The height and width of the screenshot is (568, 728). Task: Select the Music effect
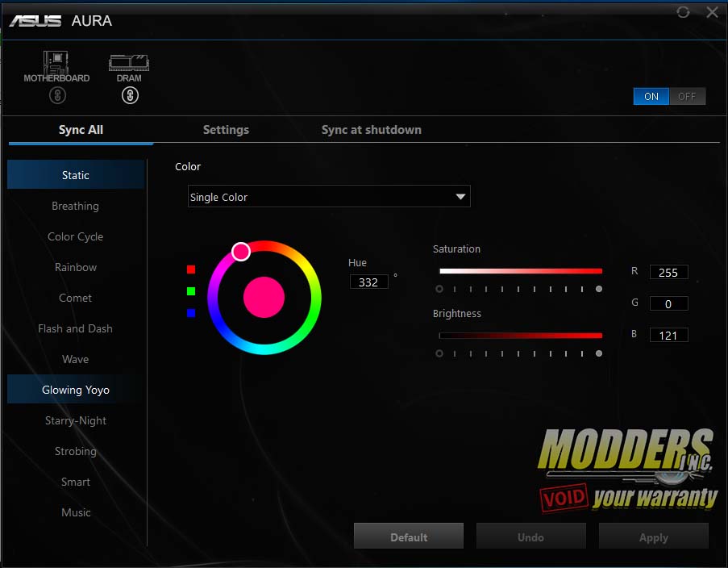pyautogui.click(x=76, y=512)
